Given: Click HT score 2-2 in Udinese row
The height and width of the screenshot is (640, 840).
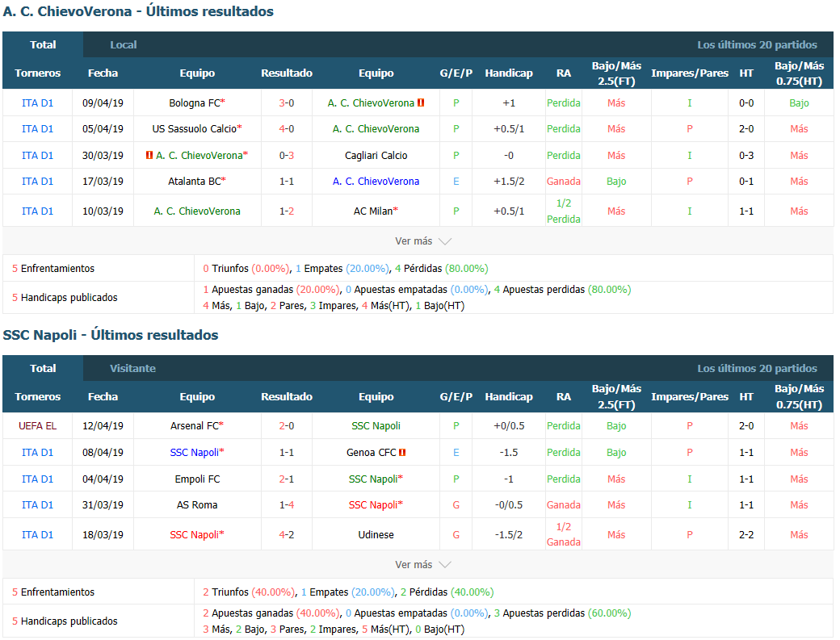Looking at the screenshot, I should [x=746, y=534].
